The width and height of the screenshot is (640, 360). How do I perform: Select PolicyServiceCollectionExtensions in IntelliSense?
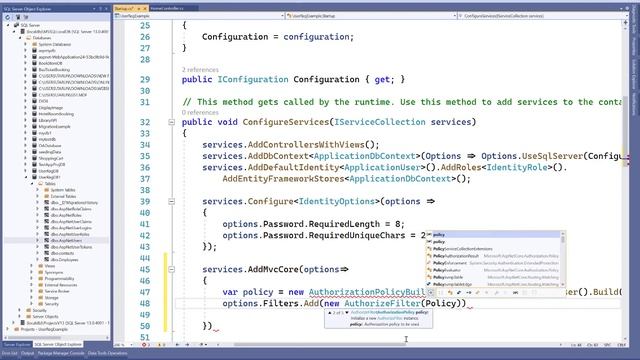point(493,249)
